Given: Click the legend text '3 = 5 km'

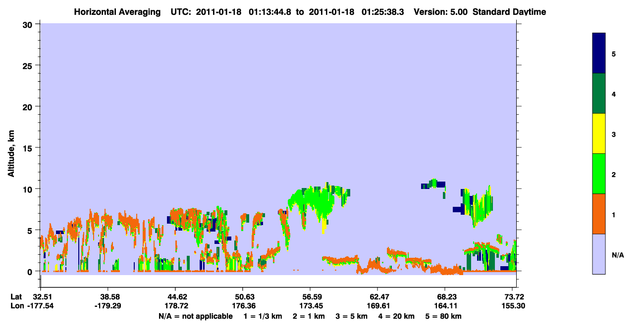Looking at the screenshot, I should point(352,316).
